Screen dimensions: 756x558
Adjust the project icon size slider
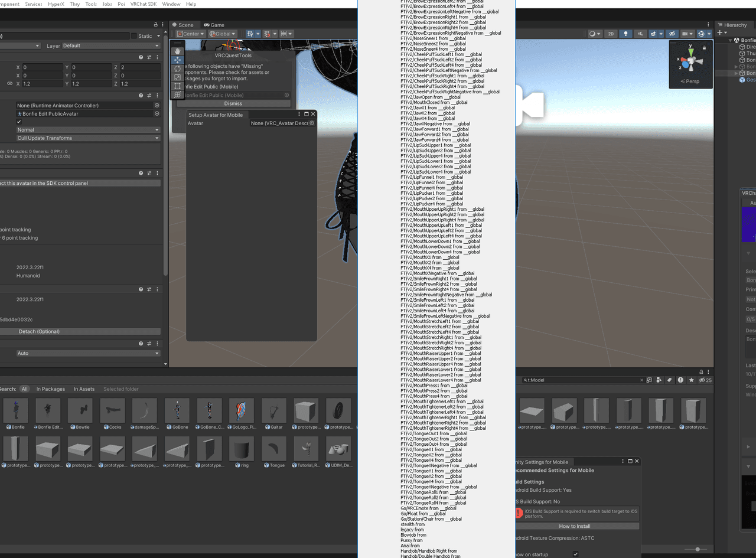click(698, 549)
